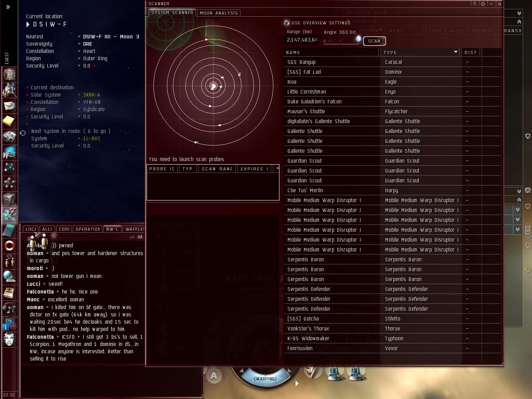
Task: Click the Scan button
Action: coord(374,41)
